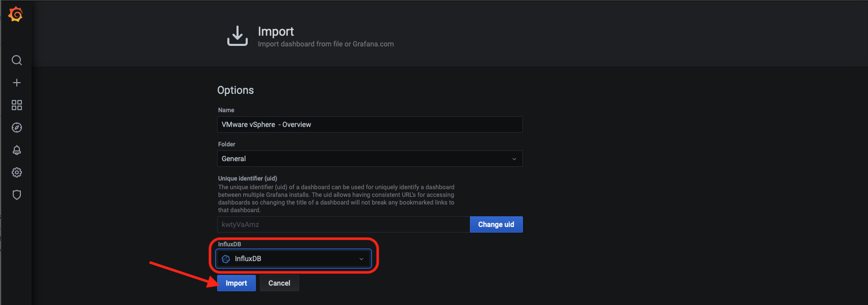
Task: Click the Grafana logo icon
Action: pos(16,14)
